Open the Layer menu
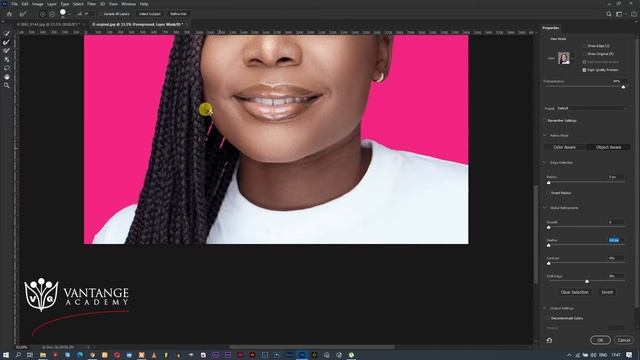This screenshot has height=360, width=640. click(x=52, y=4)
